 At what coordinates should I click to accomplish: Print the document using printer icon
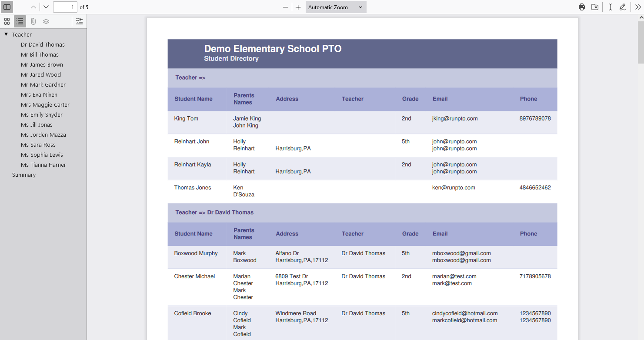click(x=582, y=7)
